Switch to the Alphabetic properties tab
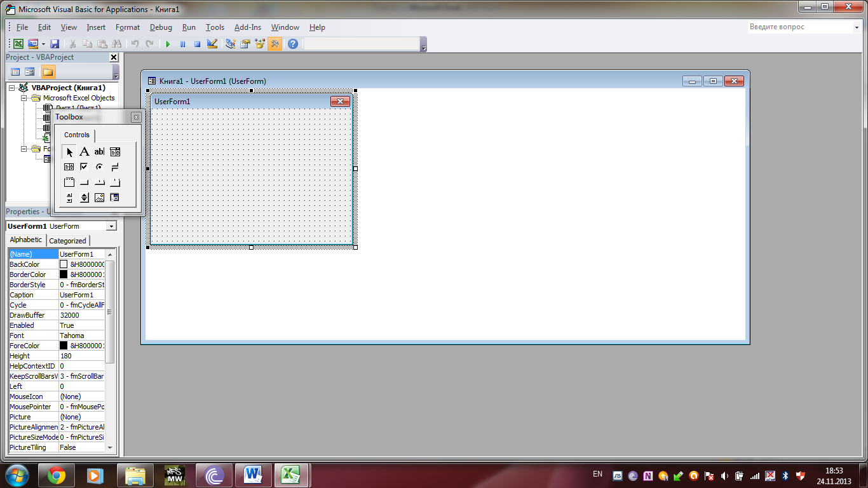Screen dimensions: 868x488 point(26,240)
